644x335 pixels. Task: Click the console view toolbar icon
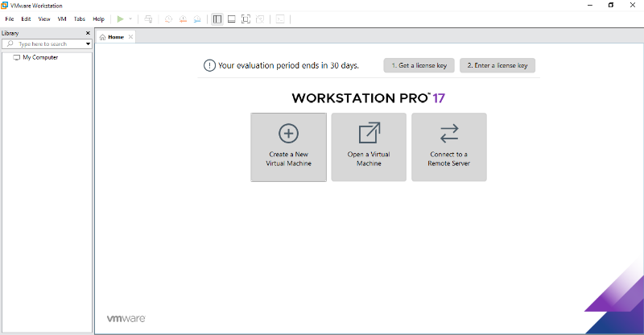[280, 19]
